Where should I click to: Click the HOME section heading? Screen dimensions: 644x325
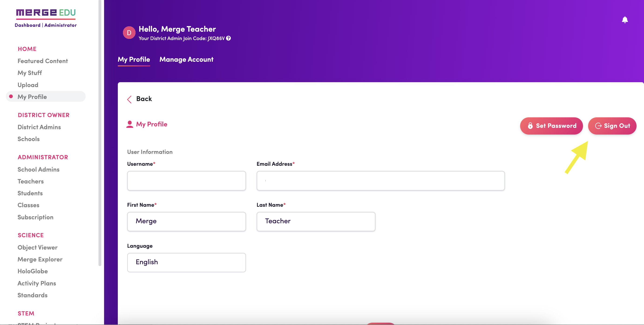tap(27, 49)
